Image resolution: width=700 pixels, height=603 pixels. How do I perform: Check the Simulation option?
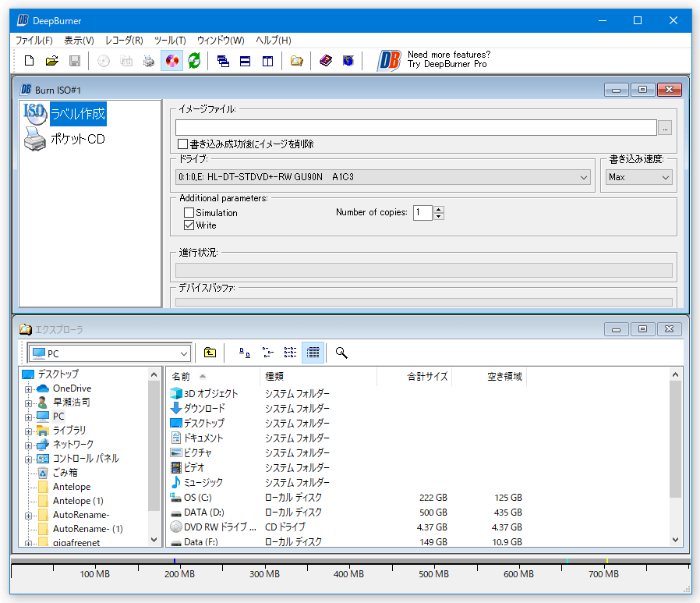click(189, 213)
